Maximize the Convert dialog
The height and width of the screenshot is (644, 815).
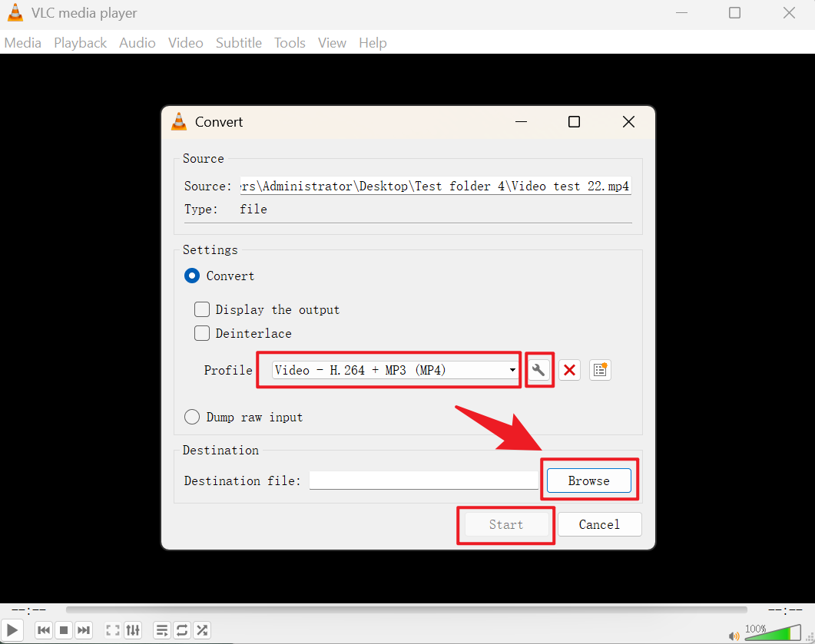(574, 121)
